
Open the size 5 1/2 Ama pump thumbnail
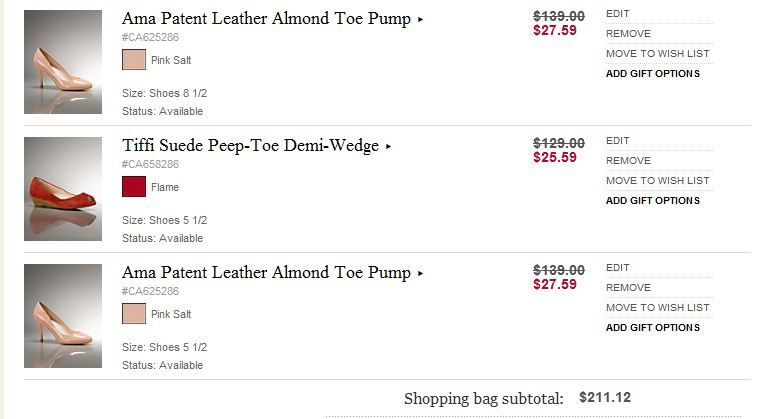[63, 316]
